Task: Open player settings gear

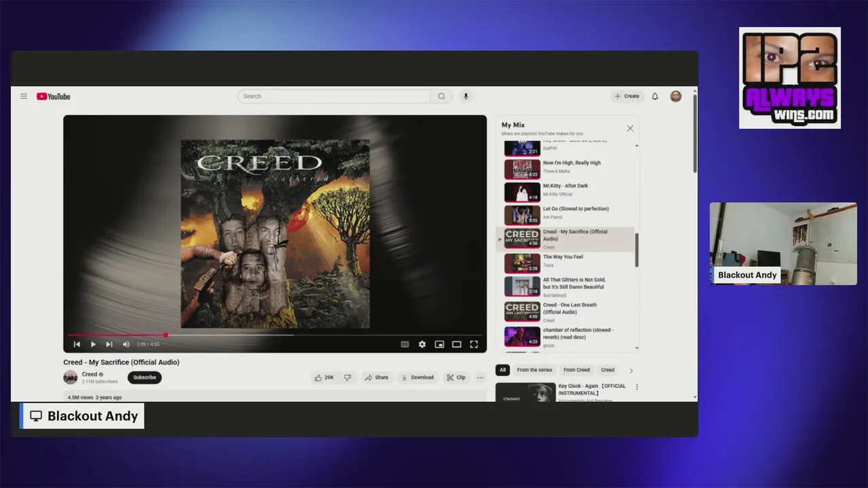Action: [422, 344]
